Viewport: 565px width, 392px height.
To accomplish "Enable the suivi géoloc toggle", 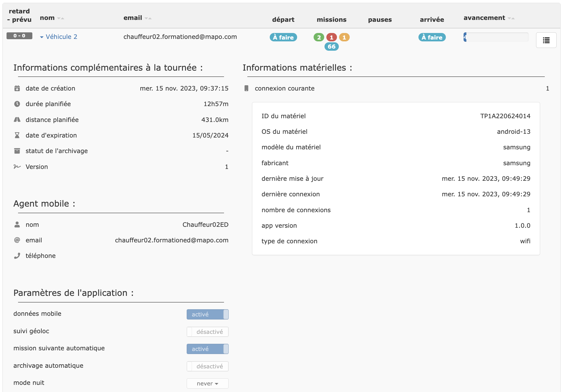I will 207,332.
